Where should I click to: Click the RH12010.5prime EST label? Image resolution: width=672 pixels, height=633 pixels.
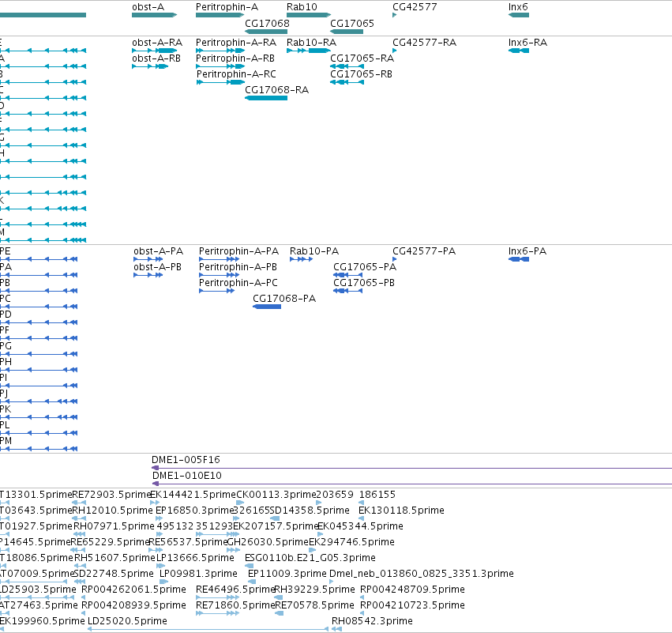click(112, 511)
